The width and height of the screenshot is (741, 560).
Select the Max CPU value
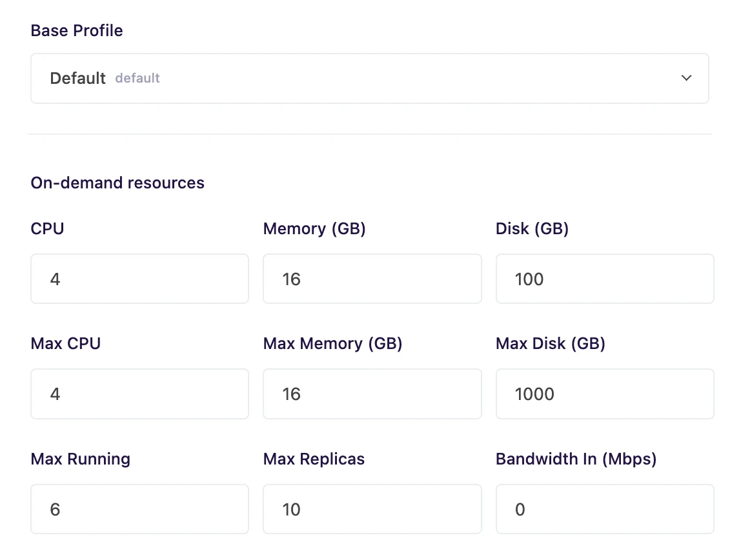(139, 394)
